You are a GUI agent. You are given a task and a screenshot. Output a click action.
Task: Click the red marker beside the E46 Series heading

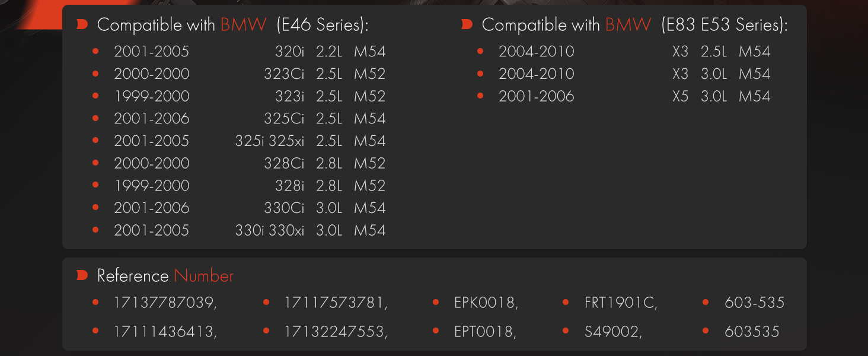click(82, 24)
